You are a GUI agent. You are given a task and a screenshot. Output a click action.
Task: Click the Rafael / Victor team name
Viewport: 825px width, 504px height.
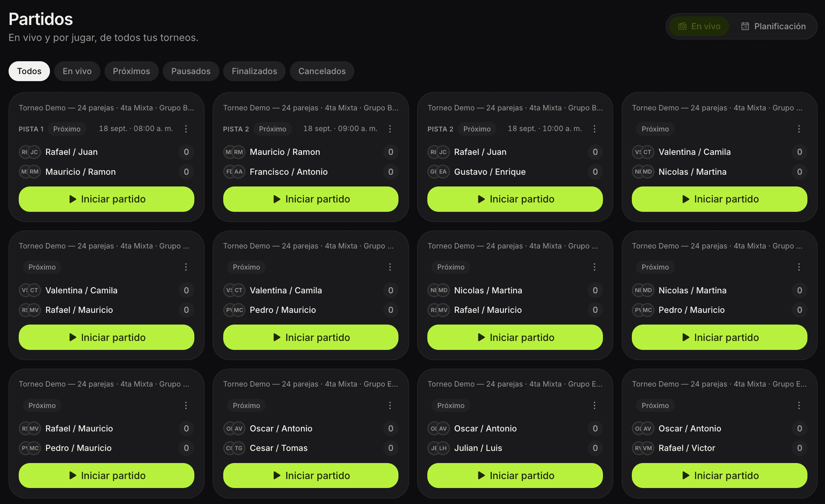coord(687,448)
